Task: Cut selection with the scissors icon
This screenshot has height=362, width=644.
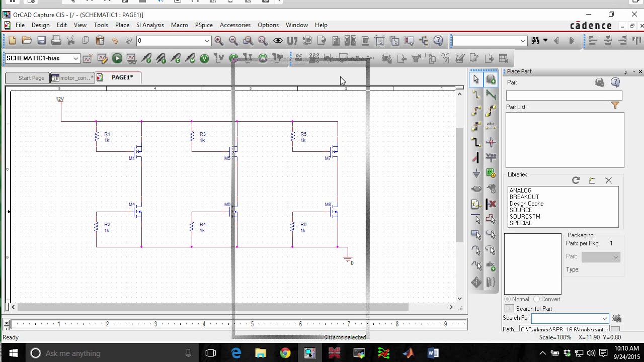Action: pyautogui.click(x=71, y=41)
